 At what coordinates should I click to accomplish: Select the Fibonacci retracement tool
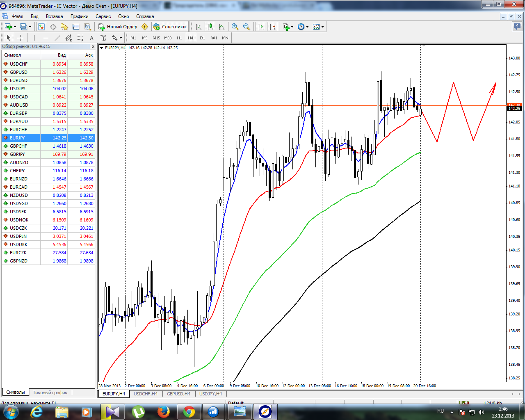pyautogui.click(x=80, y=38)
